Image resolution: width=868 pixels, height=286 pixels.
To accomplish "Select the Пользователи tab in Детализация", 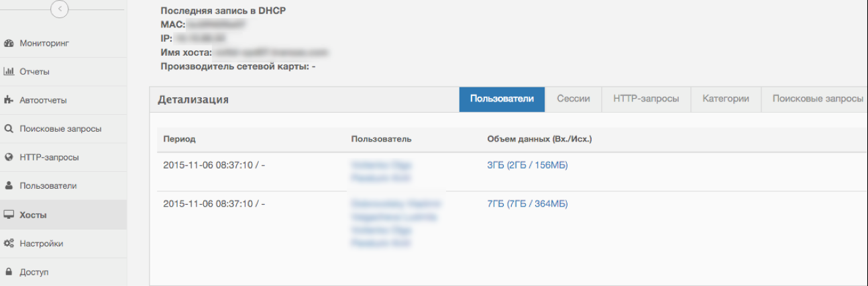I will pos(502,99).
